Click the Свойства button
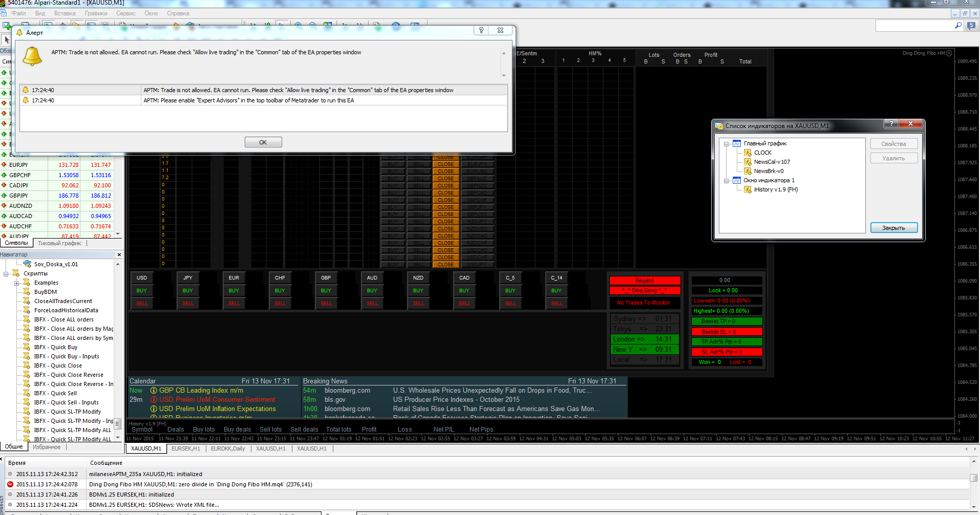This screenshot has width=980, height=515. [893, 144]
